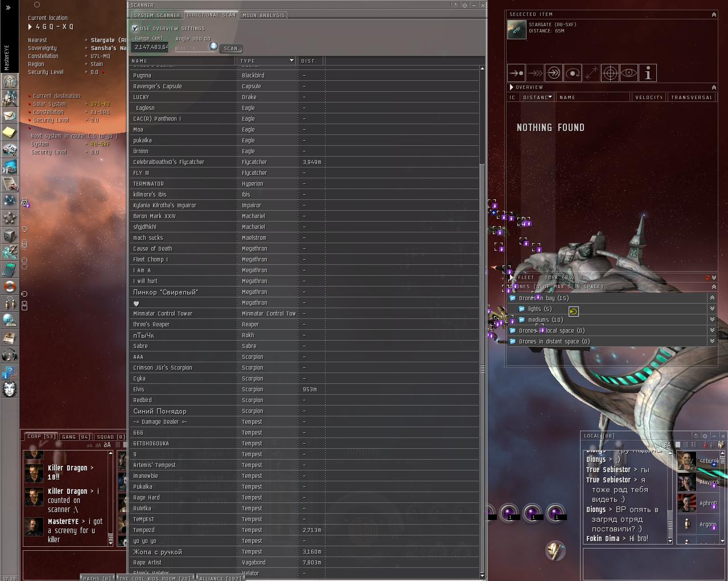The height and width of the screenshot is (581, 728).
Task: Open the Squad [8] chat tab
Action: pyautogui.click(x=110, y=437)
